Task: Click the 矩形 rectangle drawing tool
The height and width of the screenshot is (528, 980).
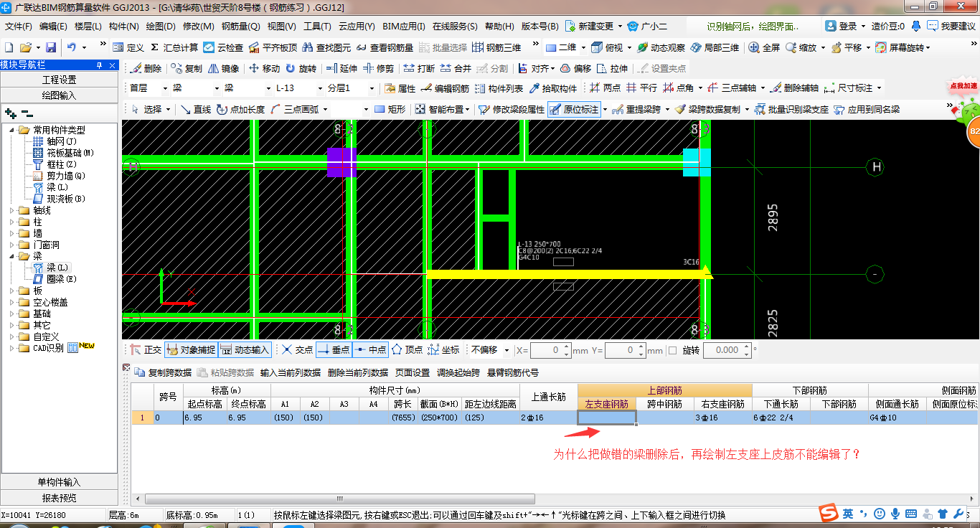Action: click(390, 110)
